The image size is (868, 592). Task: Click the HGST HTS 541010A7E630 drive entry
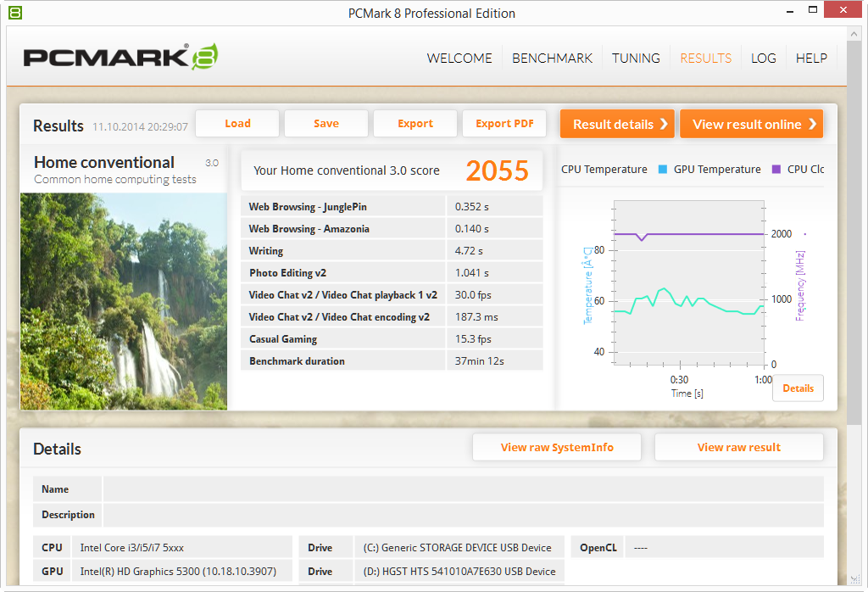(459, 572)
